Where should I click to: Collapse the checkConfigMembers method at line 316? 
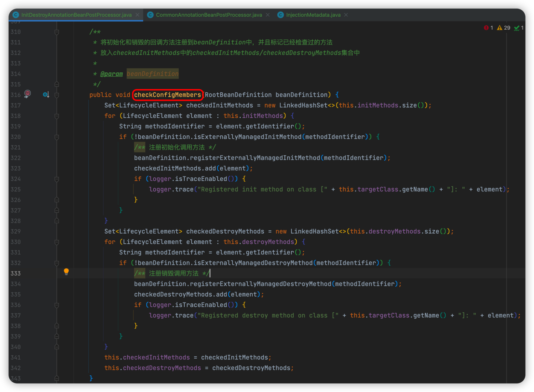click(x=57, y=95)
